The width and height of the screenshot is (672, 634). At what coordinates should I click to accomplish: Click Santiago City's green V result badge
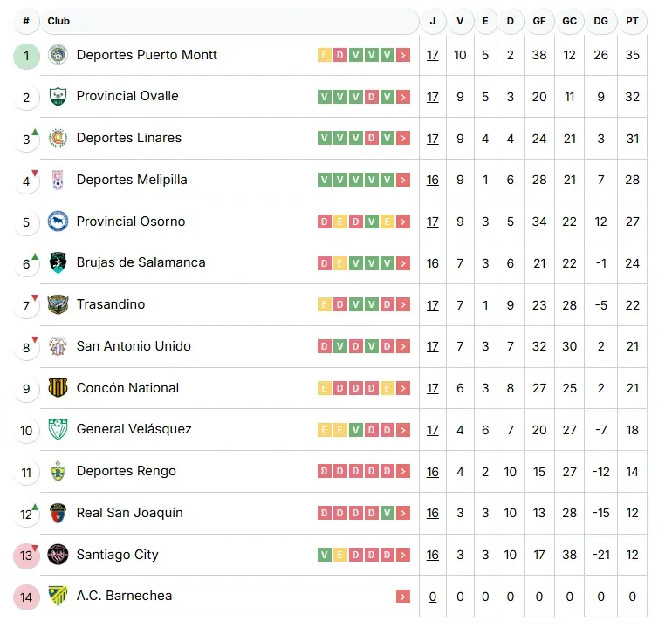coord(325,556)
